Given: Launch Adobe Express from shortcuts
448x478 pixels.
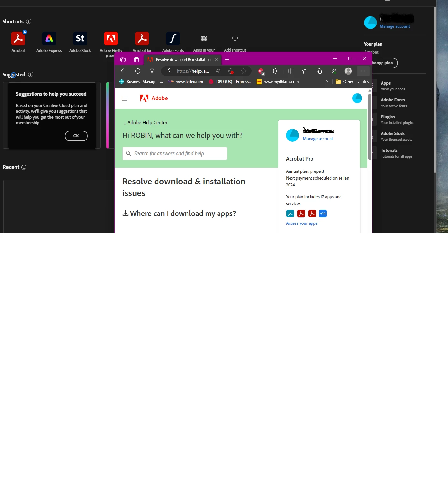Looking at the screenshot, I should (x=49, y=38).
